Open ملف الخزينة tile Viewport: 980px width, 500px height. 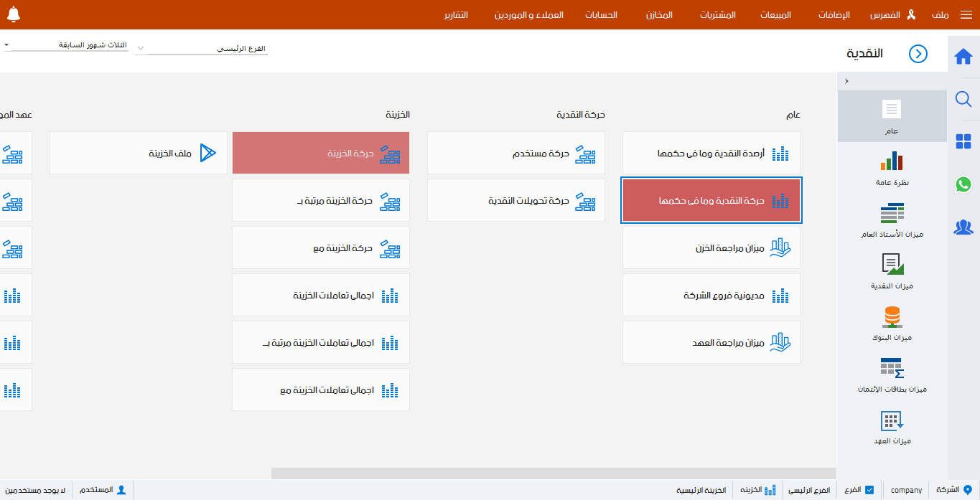pyautogui.click(x=138, y=153)
